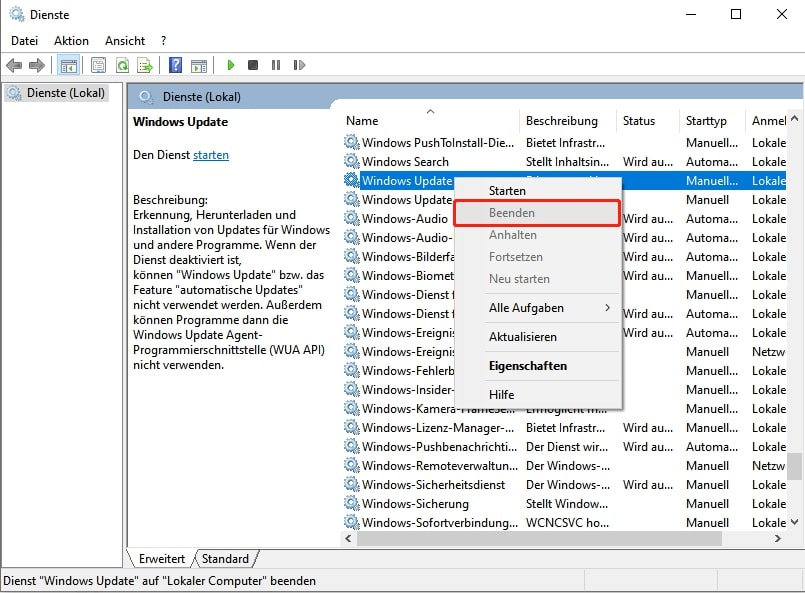Image resolution: width=805 pixels, height=593 pixels.
Task: Click the vertical scrollbar thumb of the services list
Action: (x=795, y=467)
